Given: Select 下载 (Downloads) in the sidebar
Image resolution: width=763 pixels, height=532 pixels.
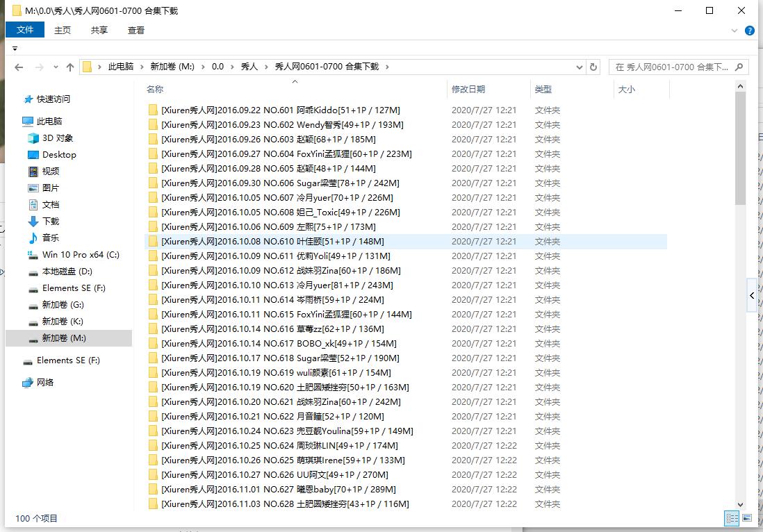Looking at the screenshot, I should 50,222.
